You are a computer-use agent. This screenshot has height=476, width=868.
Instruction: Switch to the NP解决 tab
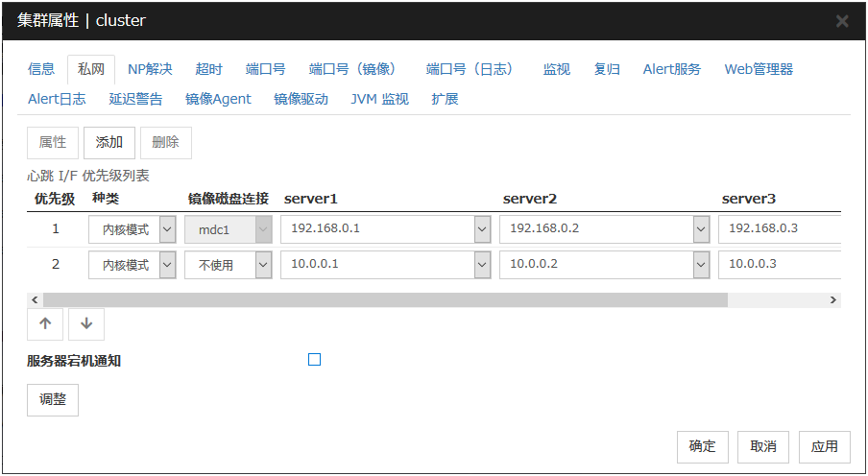click(150, 69)
